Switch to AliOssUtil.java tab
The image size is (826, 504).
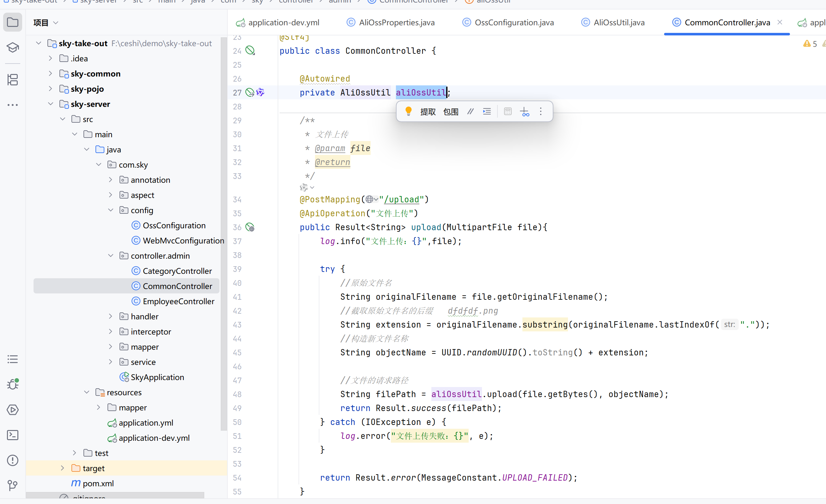click(613, 22)
